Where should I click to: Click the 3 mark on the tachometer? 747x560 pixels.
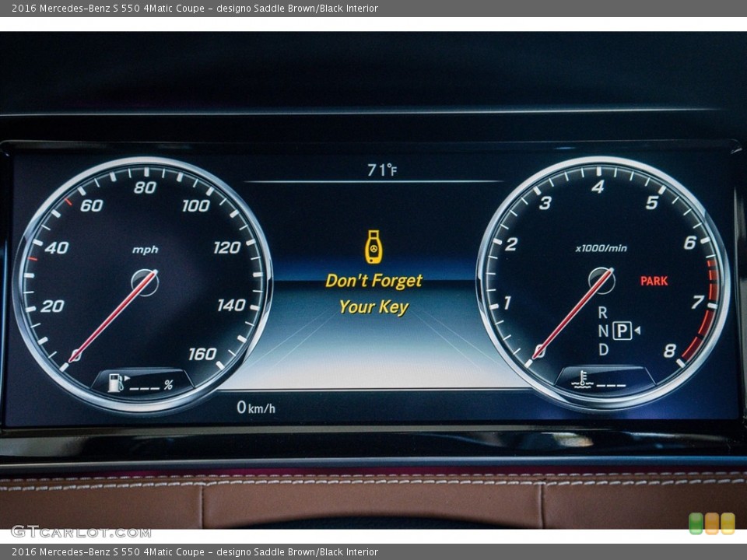point(545,203)
